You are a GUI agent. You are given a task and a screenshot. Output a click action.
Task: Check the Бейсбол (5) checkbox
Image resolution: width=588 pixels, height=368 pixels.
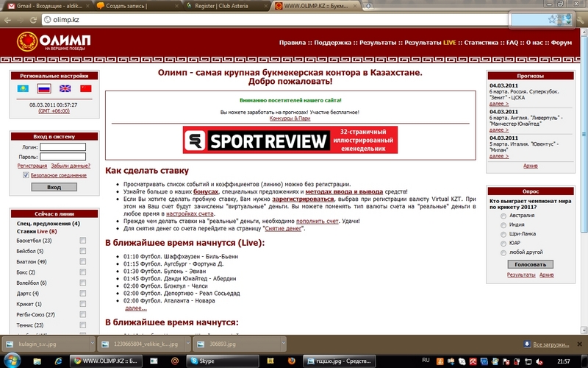[x=83, y=251]
